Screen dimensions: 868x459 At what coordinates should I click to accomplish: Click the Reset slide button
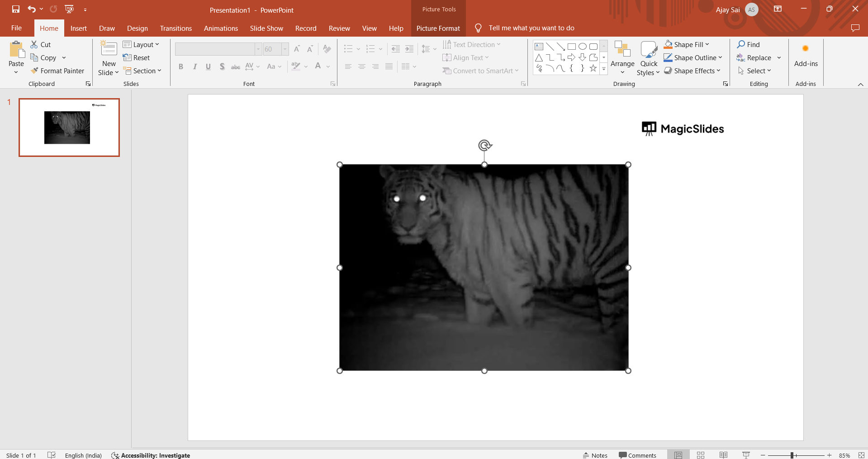point(137,58)
